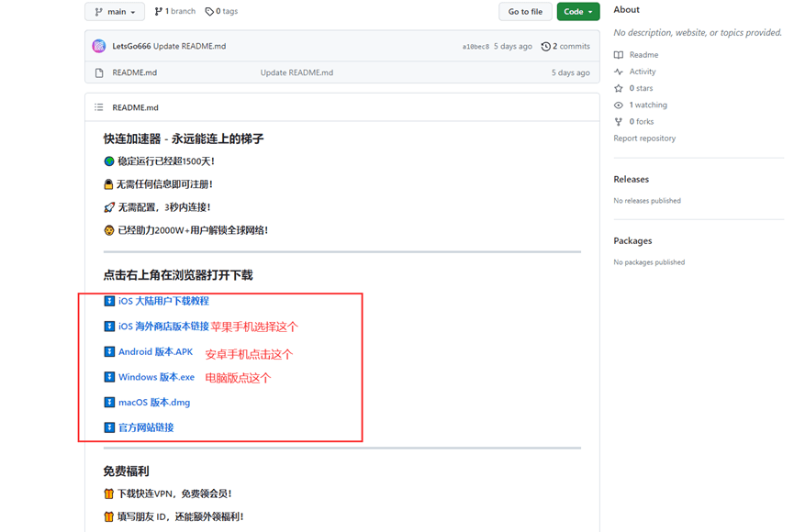794x532 pixels.
Task: Click text 无需任何信息即可注册
Action: (164, 184)
